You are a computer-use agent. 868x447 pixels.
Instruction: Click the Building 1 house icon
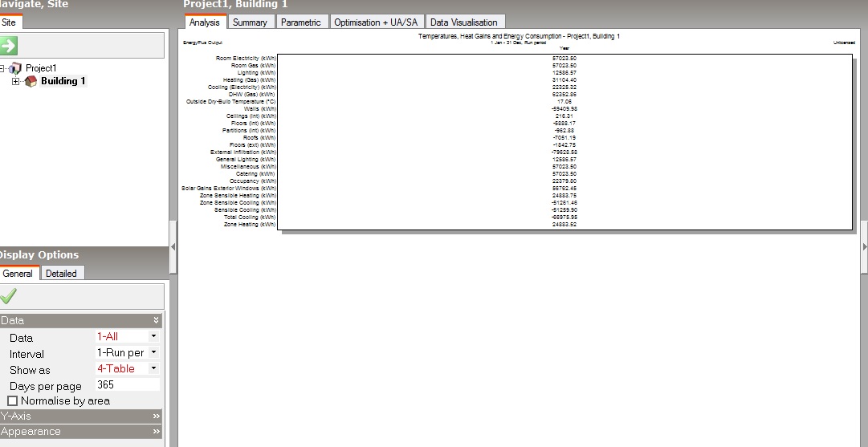point(31,81)
